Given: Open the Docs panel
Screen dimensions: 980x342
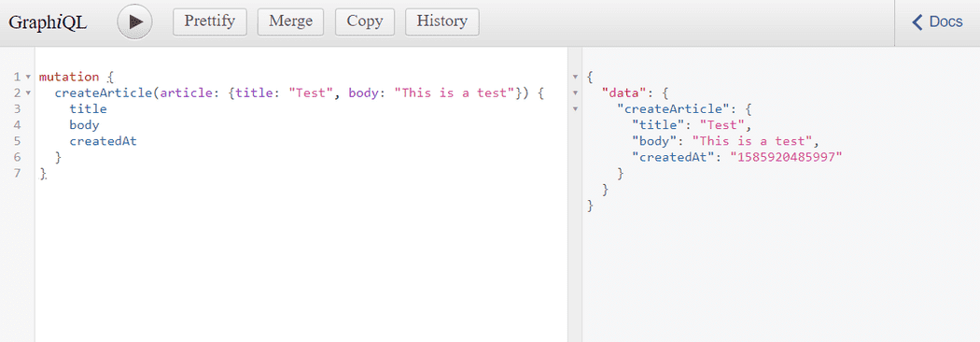Looking at the screenshot, I should click(x=937, y=22).
